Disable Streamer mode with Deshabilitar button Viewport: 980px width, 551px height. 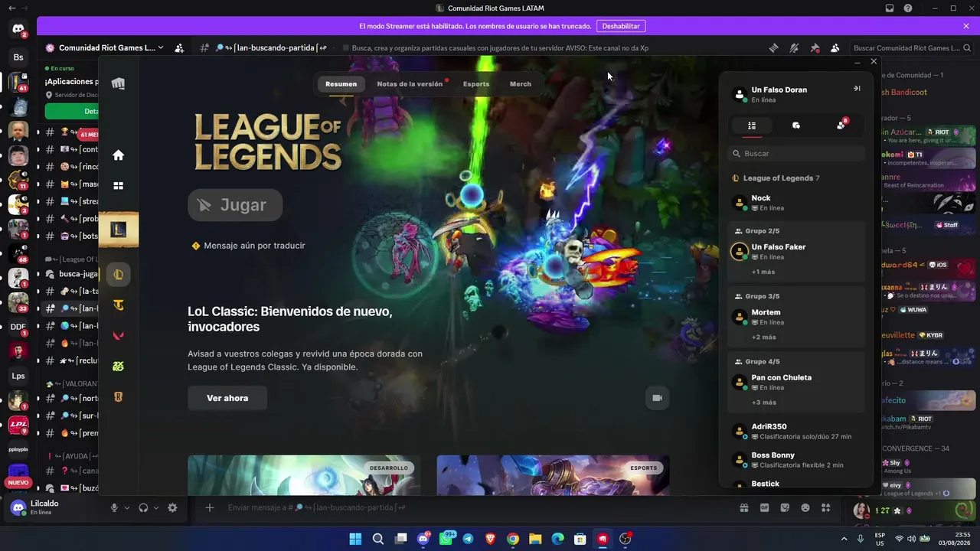point(621,26)
